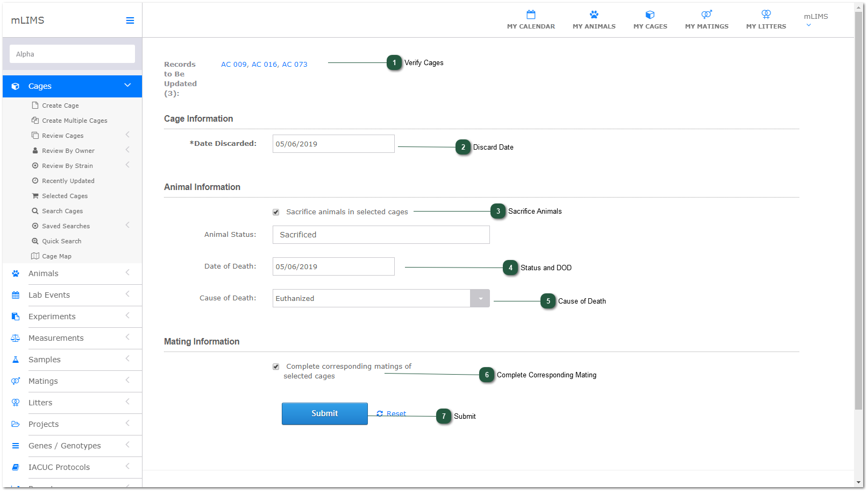Click the Review Cages icon

point(35,136)
